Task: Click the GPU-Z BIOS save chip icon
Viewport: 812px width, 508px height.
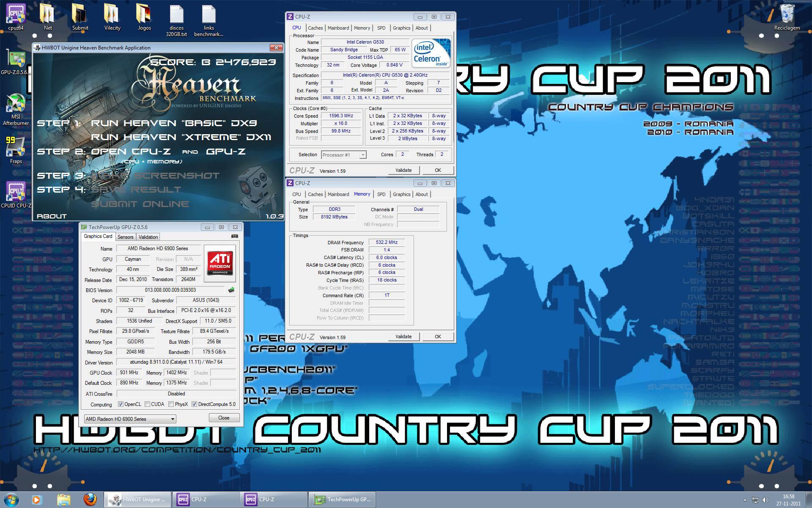Action: click(231, 290)
